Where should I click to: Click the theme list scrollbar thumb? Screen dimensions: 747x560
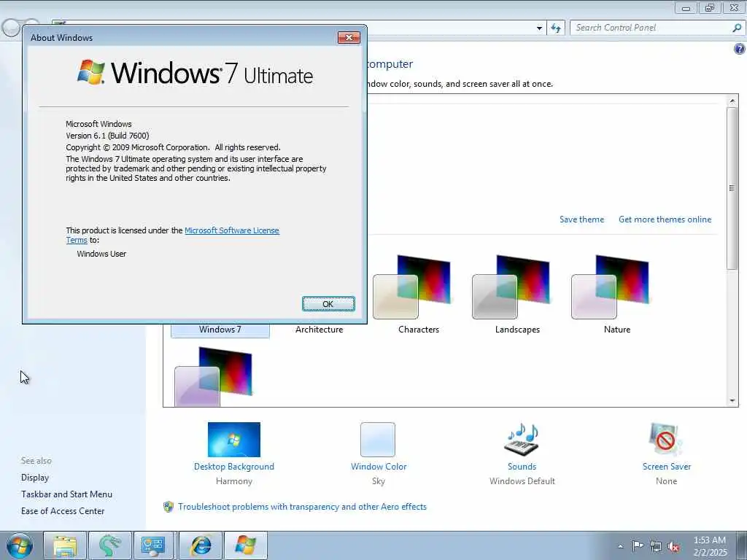732,189
